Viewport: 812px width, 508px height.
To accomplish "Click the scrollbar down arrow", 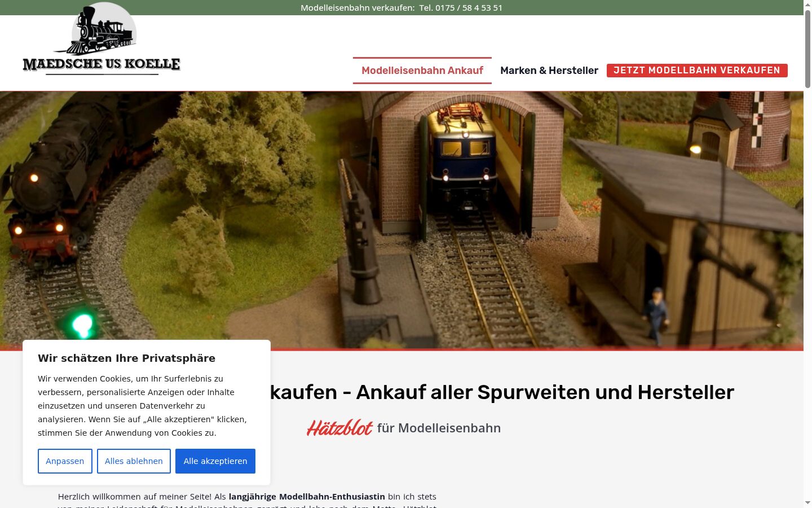I will tap(807, 503).
